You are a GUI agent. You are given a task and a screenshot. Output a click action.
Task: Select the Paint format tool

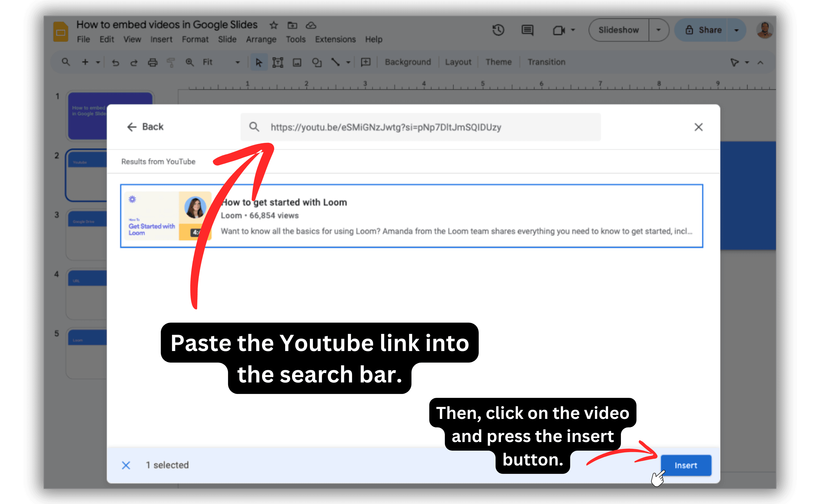(x=170, y=62)
